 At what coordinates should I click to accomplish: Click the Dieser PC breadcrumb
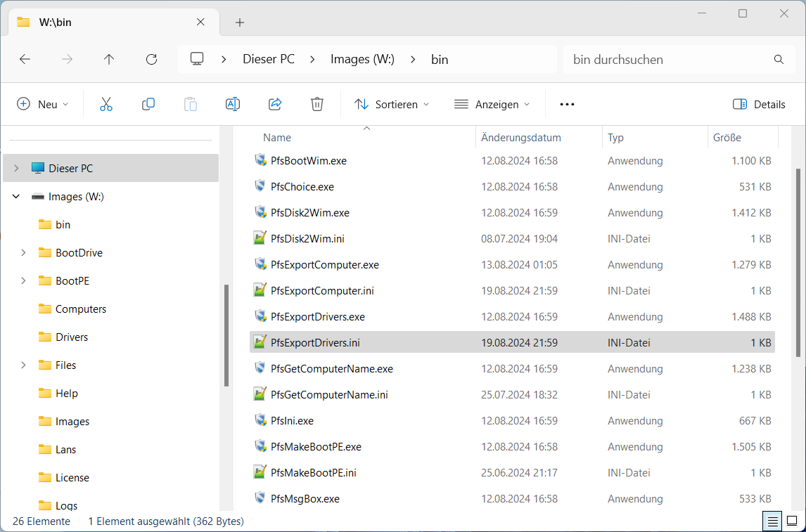click(269, 60)
